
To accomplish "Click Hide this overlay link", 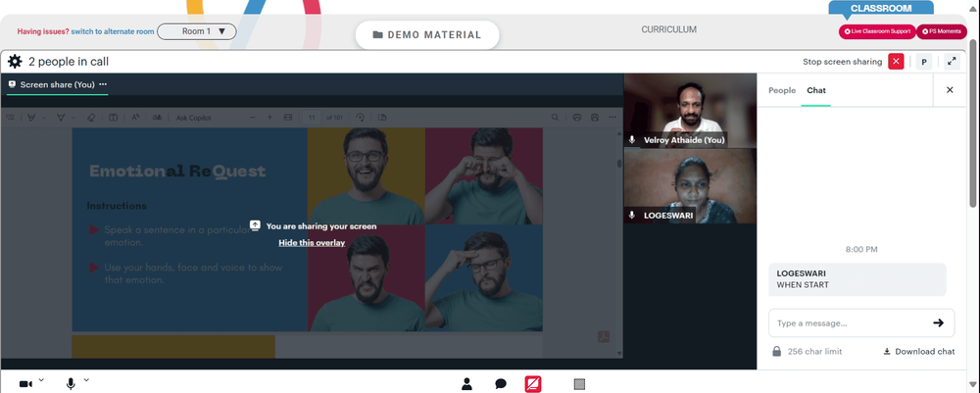I will click(312, 242).
